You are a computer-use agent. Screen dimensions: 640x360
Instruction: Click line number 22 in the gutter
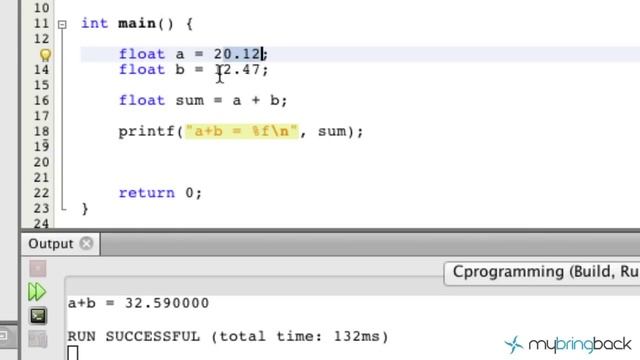click(41, 193)
